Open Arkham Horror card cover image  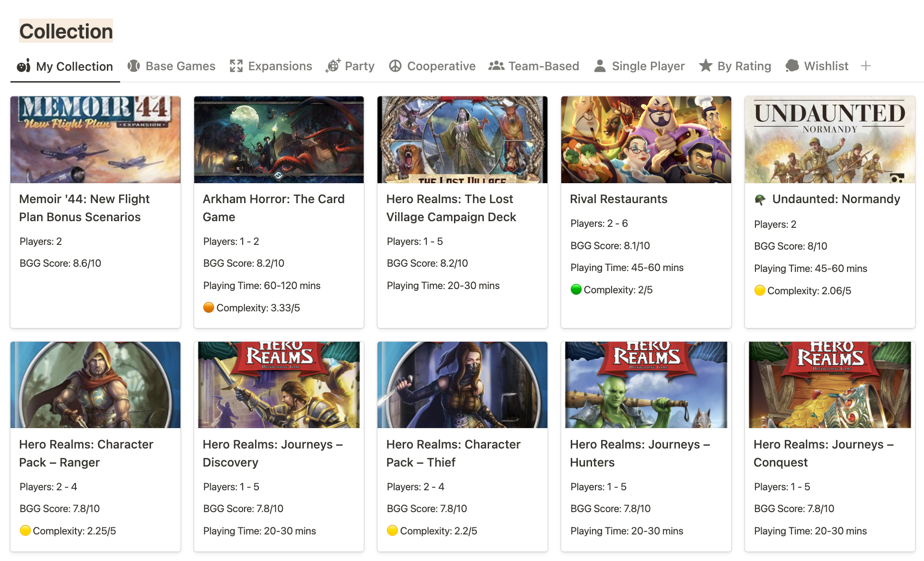(x=279, y=140)
